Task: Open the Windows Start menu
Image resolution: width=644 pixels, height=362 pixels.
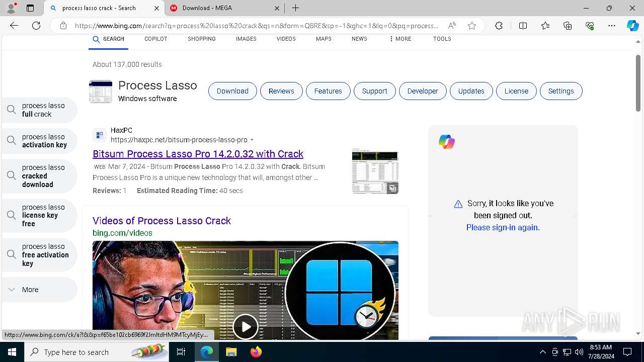Action: pos(12,352)
